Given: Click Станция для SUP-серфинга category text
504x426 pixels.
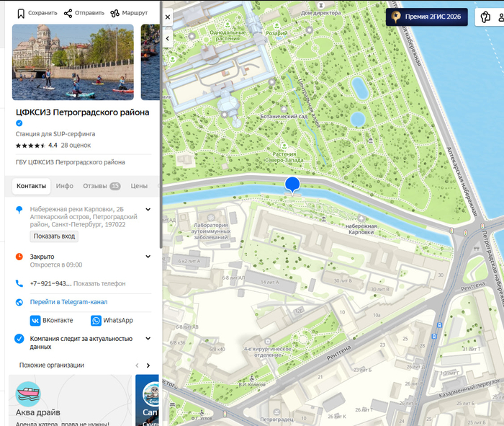Looking at the screenshot, I should tap(55, 134).
